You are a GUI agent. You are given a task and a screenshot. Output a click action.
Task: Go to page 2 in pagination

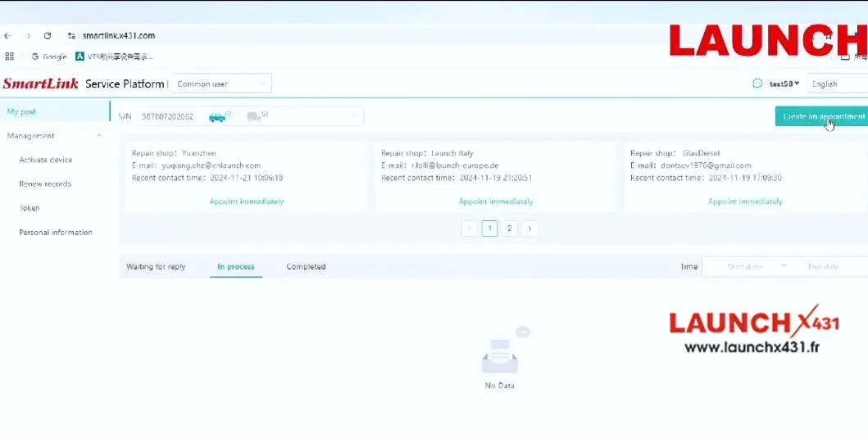coord(510,229)
